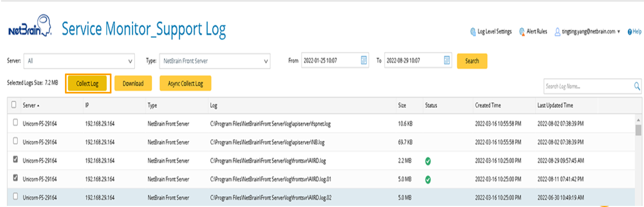Click the search magnifier icon

tap(637, 86)
